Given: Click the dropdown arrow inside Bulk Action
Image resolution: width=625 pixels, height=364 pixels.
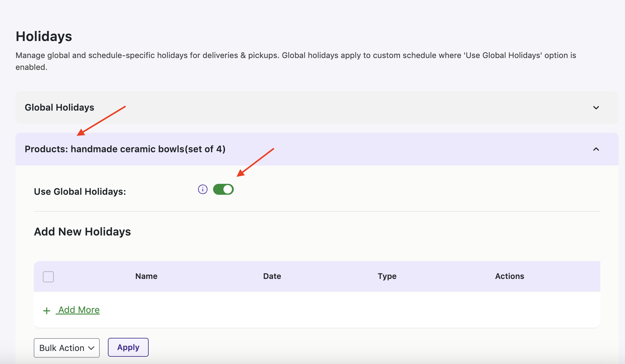Looking at the screenshot, I should click(91, 348).
